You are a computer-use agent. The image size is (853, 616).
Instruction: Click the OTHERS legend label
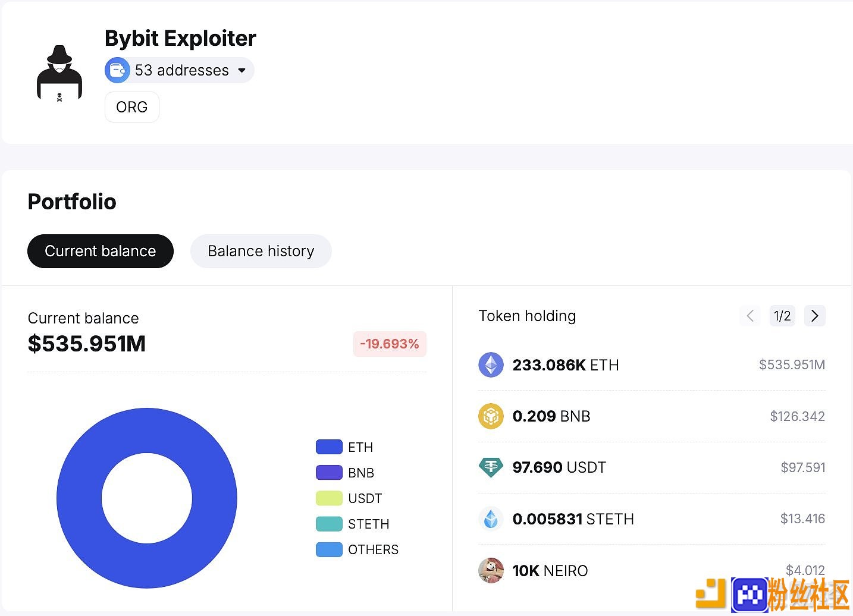click(x=373, y=549)
